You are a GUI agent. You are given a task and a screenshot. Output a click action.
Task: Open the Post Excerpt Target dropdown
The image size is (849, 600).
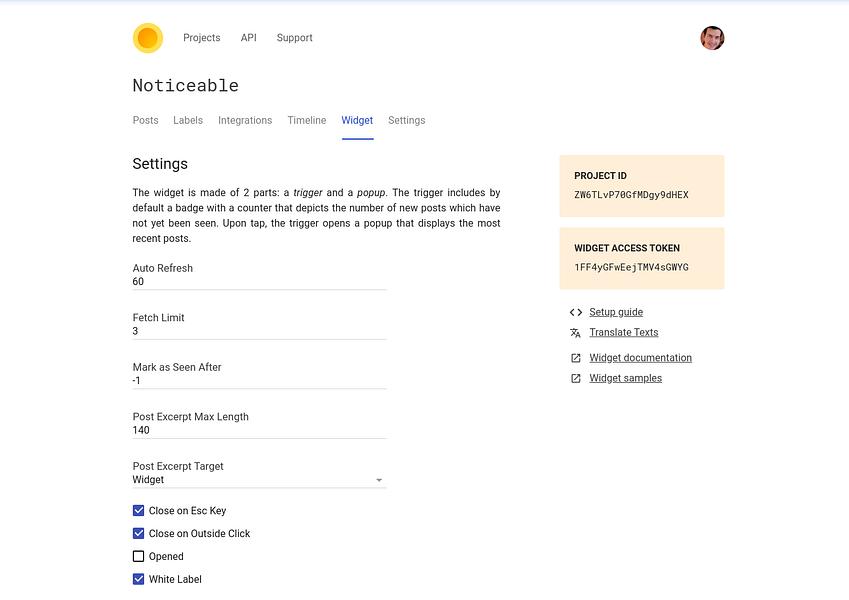click(259, 480)
